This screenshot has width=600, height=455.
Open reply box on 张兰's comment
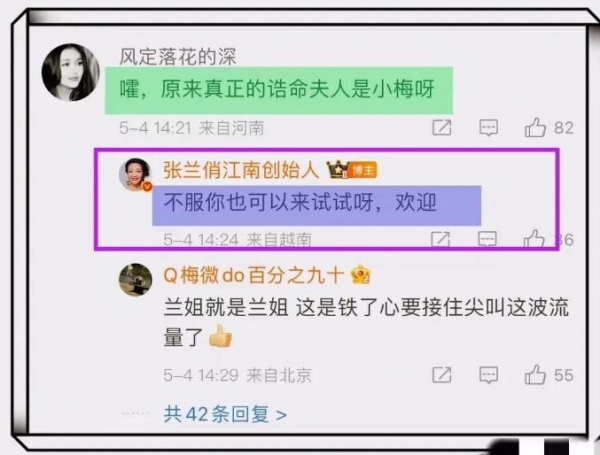tap(487, 239)
